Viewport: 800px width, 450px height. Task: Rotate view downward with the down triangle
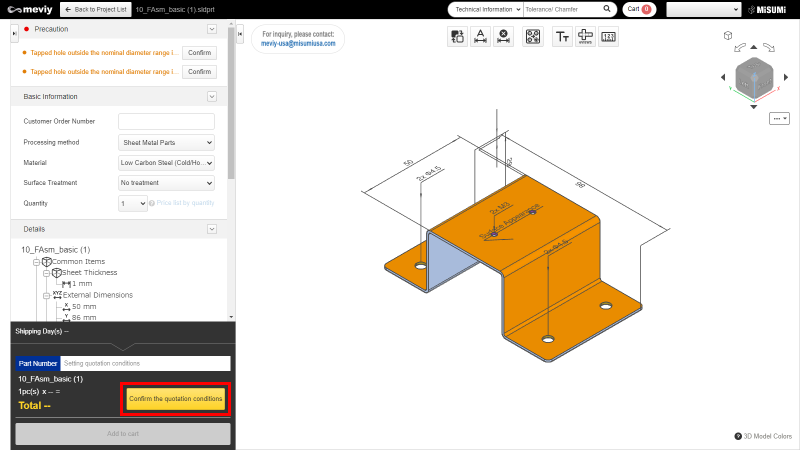click(754, 107)
